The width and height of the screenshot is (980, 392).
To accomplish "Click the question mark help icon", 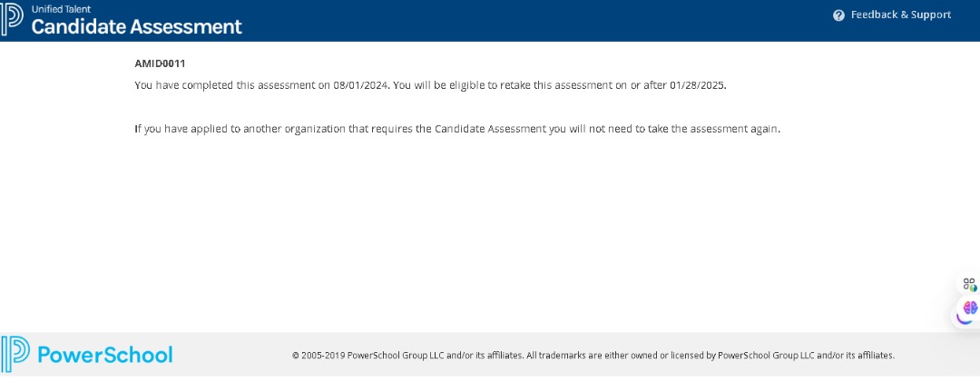I will [x=838, y=15].
